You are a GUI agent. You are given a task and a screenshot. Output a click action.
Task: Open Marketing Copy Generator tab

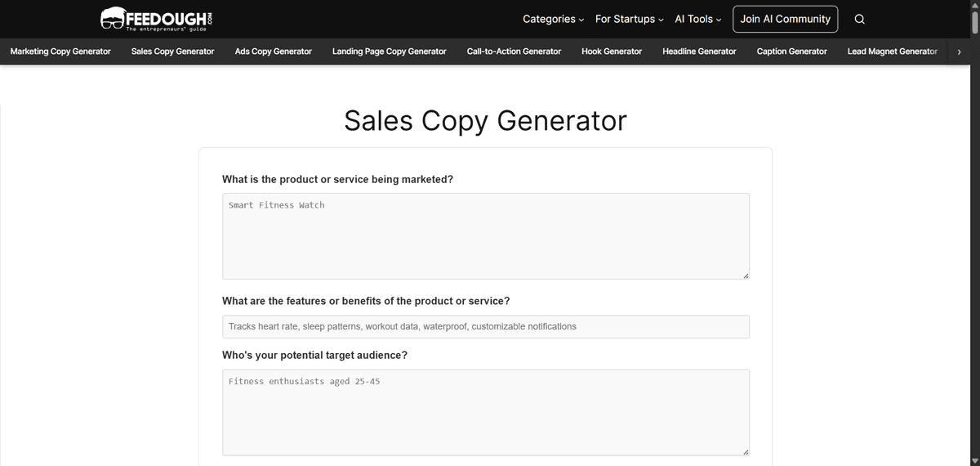click(60, 52)
